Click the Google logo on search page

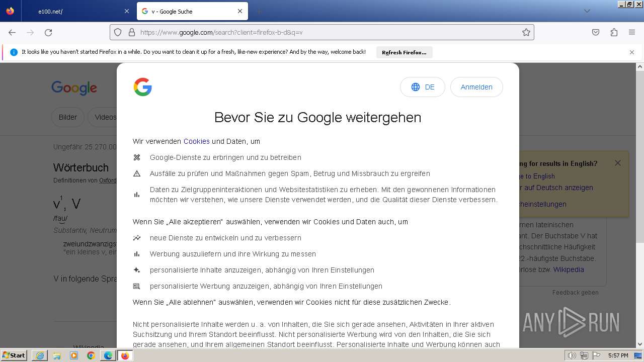coord(74,88)
